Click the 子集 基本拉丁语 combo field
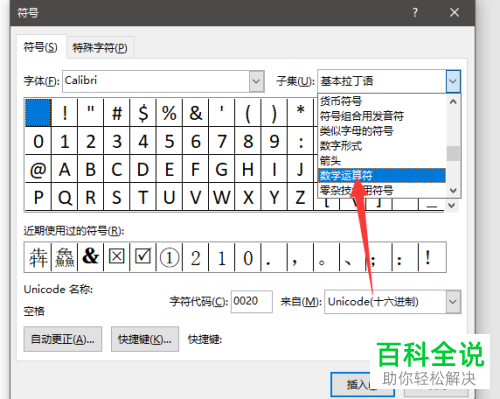The width and height of the screenshot is (500, 399). 382,81
